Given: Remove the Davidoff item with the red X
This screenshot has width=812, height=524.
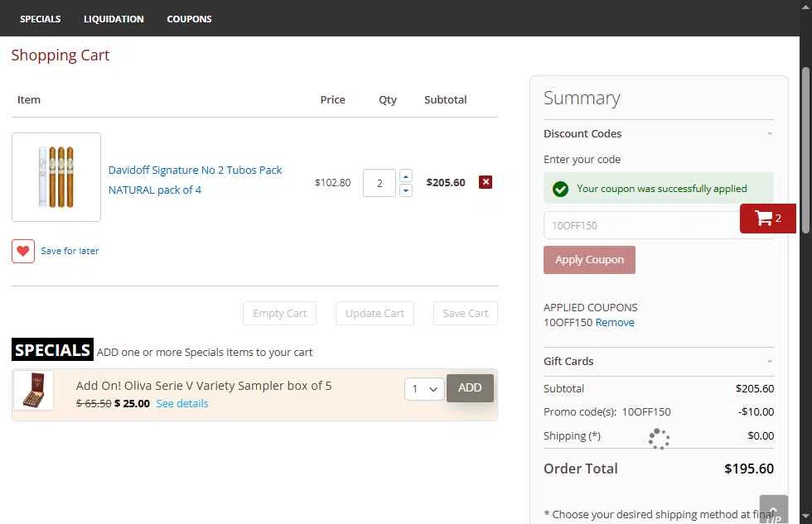Looking at the screenshot, I should pyautogui.click(x=486, y=182).
